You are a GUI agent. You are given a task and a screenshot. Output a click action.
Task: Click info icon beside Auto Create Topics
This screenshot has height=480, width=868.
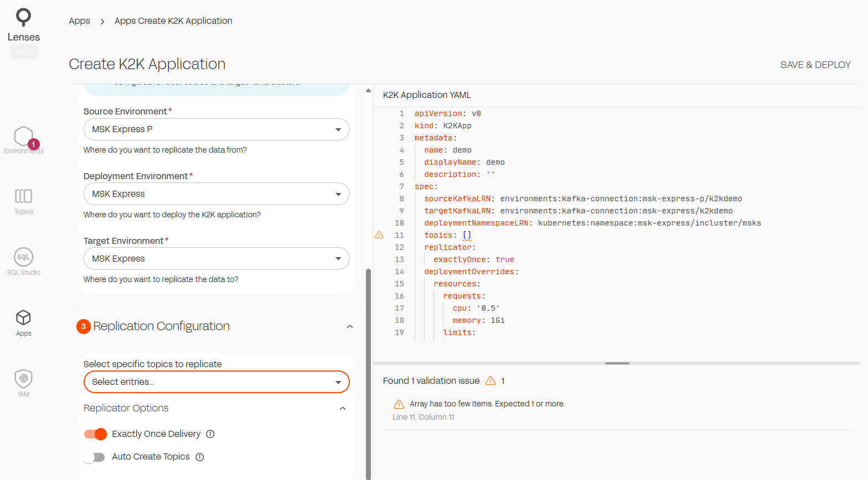coord(200,457)
